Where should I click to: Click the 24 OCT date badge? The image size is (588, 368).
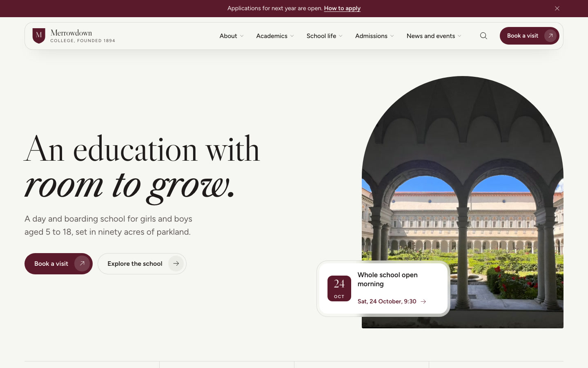pyautogui.click(x=339, y=288)
